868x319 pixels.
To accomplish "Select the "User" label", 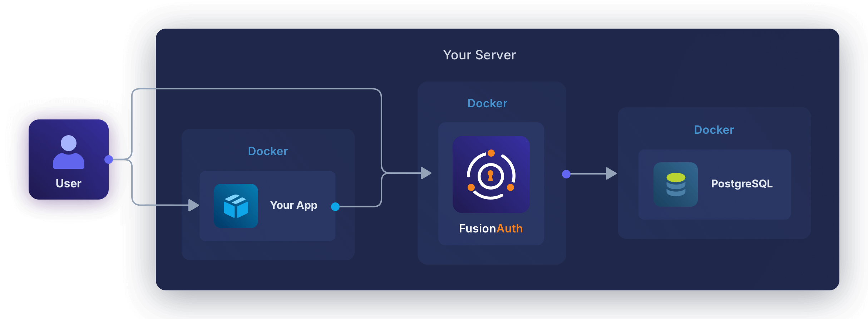I will pyautogui.click(x=69, y=183).
